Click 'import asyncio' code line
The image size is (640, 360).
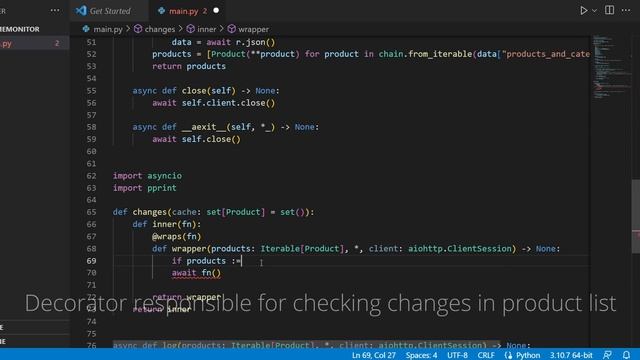click(147, 176)
